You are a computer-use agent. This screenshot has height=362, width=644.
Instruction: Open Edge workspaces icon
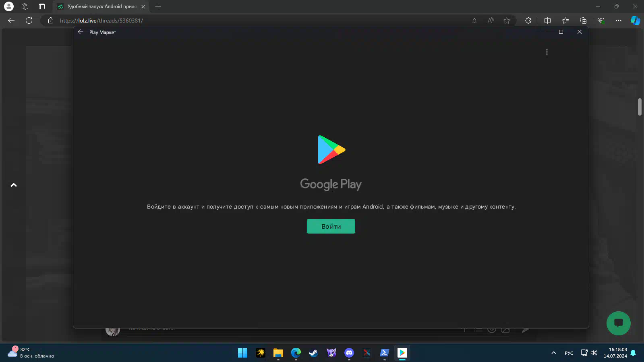pos(25,6)
